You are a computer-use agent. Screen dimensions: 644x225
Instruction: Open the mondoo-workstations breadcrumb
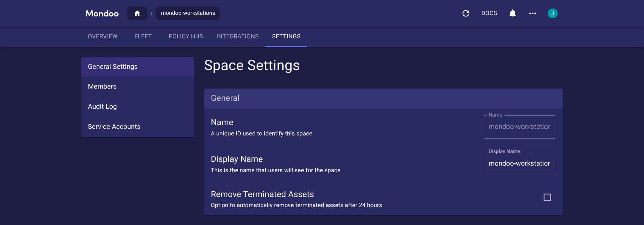tap(188, 13)
